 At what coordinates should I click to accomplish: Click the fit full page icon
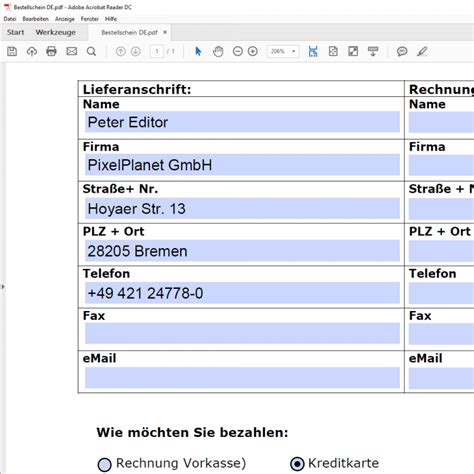click(333, 51)
